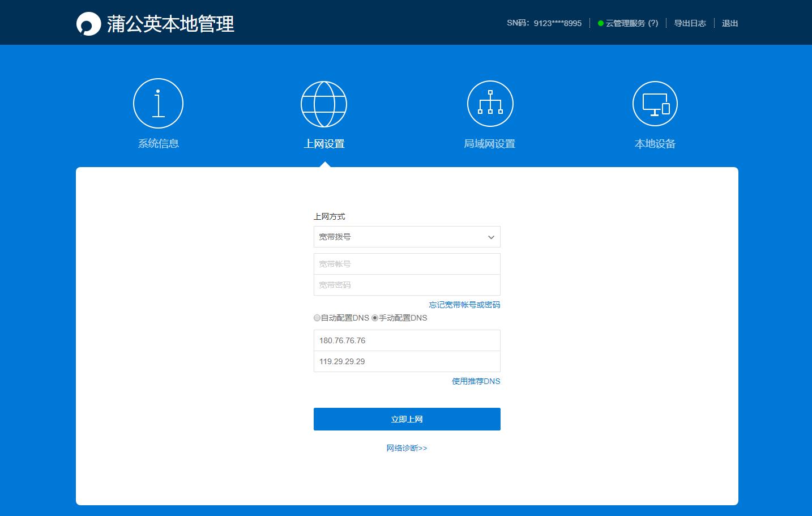This screenshot has width=812, height=516.
Task: Click 退出 to log out
Action: (x=729, y=23)
